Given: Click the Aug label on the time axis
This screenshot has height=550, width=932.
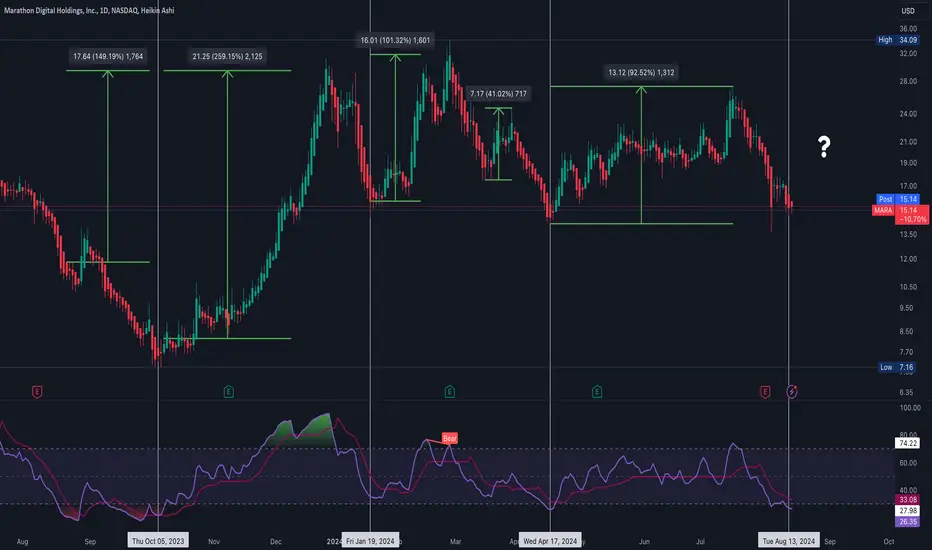Looking at the screenshot, I should tap(23, 542).
